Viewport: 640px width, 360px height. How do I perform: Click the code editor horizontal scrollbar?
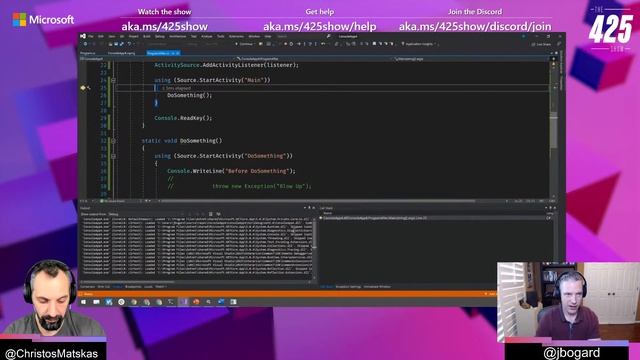tap(318, 201)
